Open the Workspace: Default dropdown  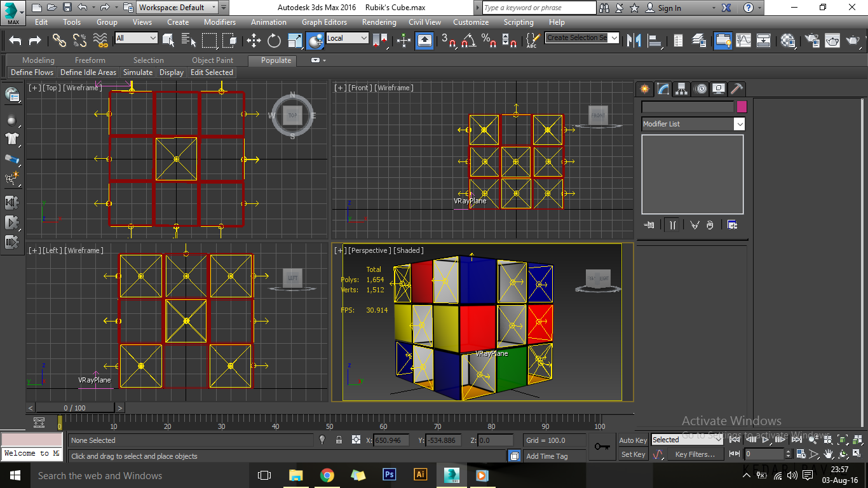177,8
